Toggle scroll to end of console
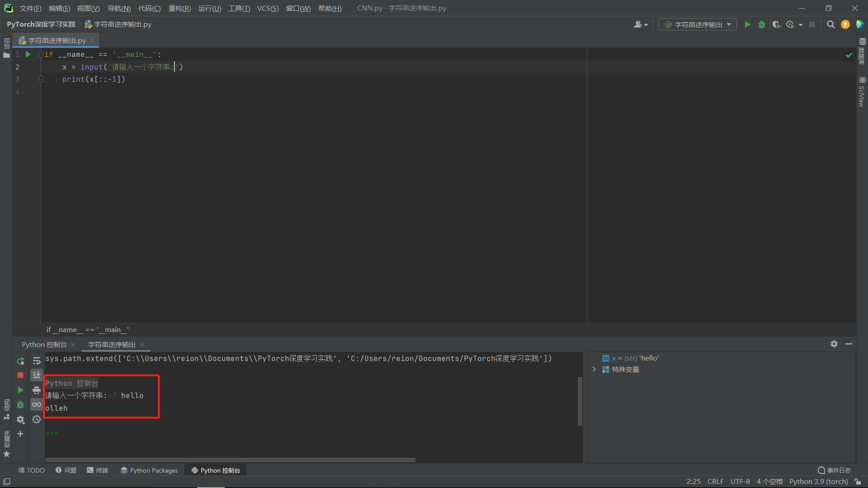 point(37,375)
